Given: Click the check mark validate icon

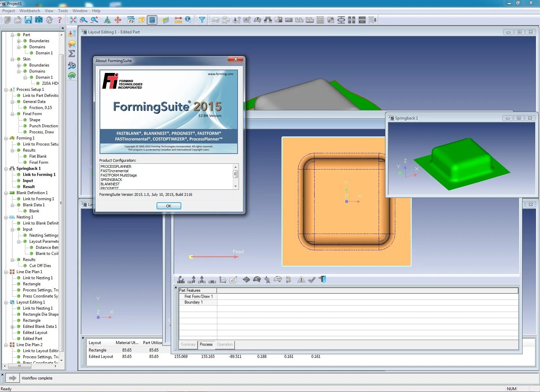Looking at the screenshot, I should tap(312, 280).
